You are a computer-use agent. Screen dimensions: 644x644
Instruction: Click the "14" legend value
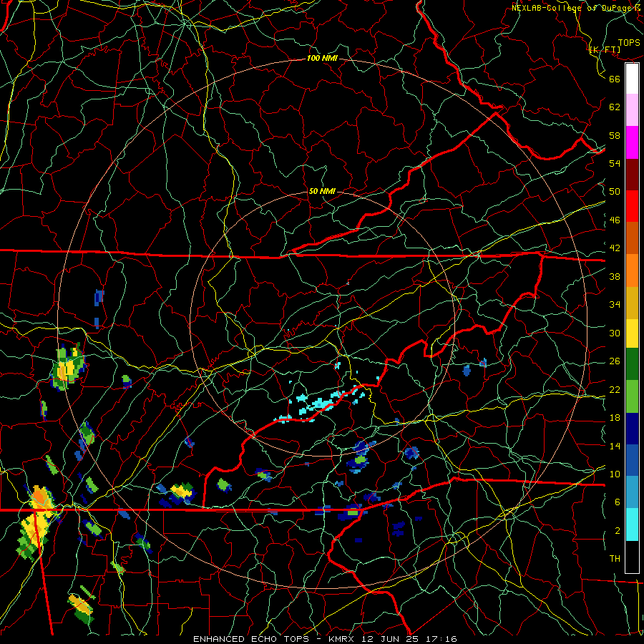coord(615,446)
